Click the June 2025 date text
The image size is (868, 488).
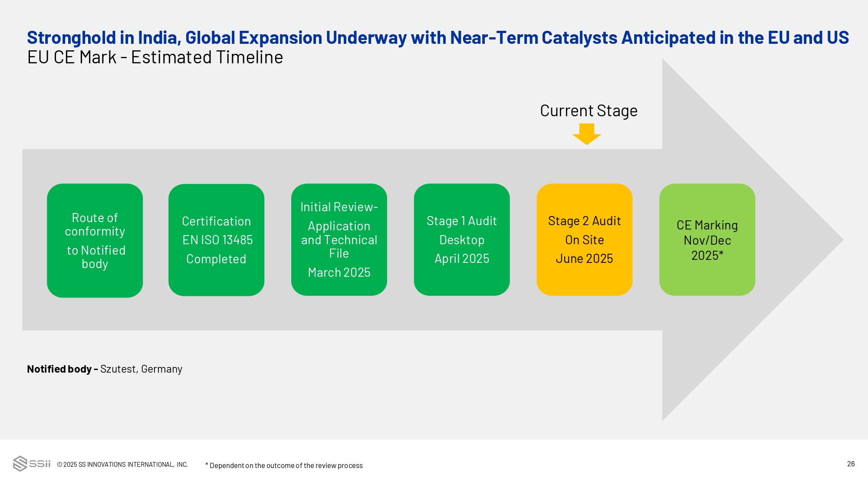584,259
